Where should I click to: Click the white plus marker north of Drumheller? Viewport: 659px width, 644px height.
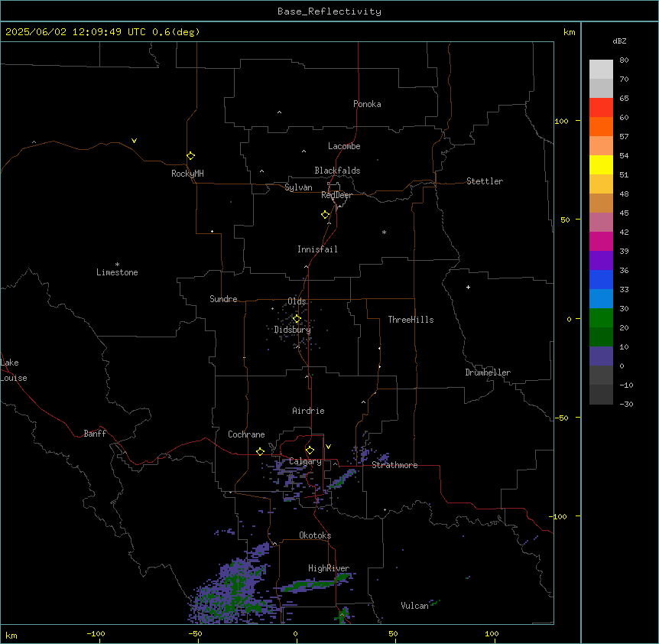coord(468,287)
